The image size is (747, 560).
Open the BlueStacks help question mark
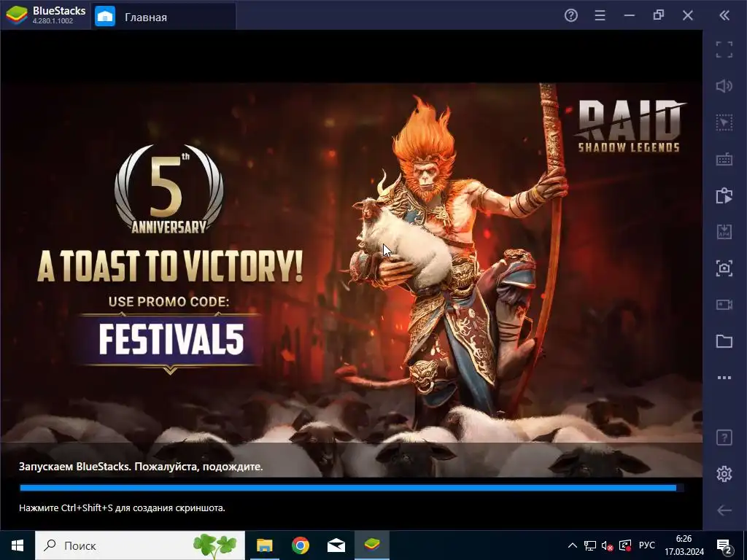tap(570, 16)
